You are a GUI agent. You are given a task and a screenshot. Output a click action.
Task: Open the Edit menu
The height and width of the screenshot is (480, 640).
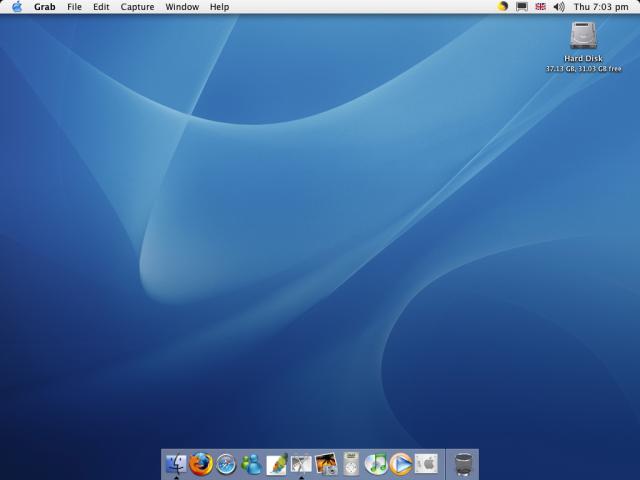101,7
